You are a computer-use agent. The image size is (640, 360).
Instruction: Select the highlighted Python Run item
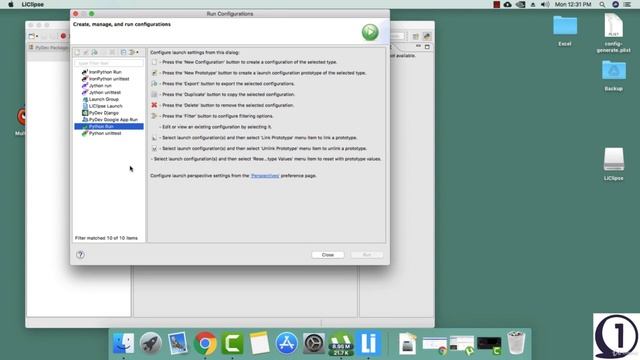pyautogui.click(x=109, y=127)
